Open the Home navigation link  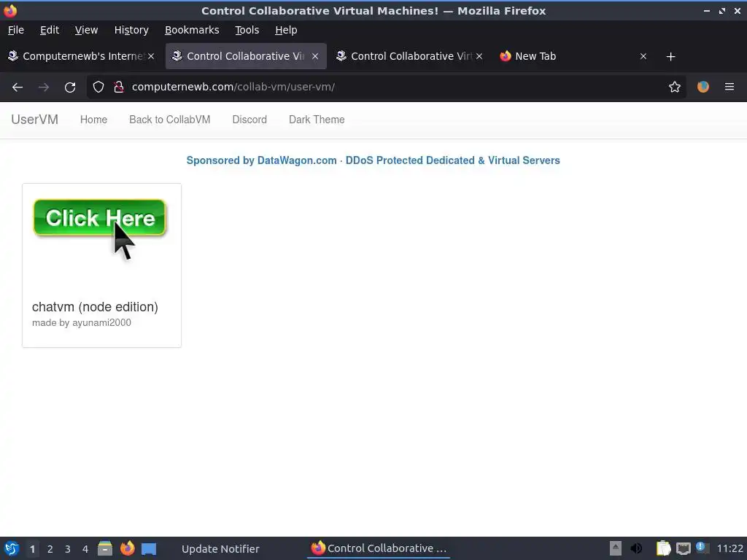[x=93, y=120]
